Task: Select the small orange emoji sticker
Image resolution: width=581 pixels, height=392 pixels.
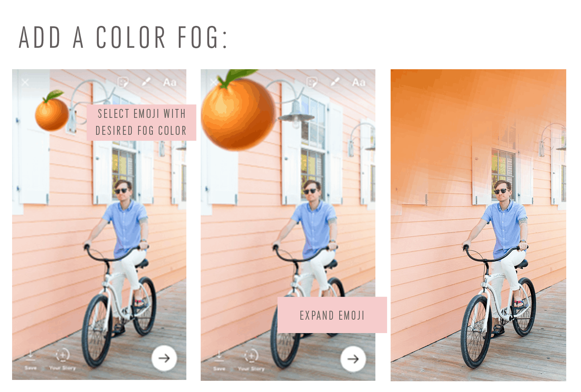Action: coord(52,111)
